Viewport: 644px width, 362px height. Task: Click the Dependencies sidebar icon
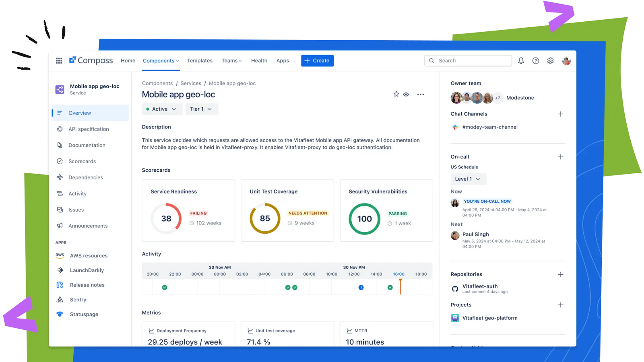click(60, 177)
